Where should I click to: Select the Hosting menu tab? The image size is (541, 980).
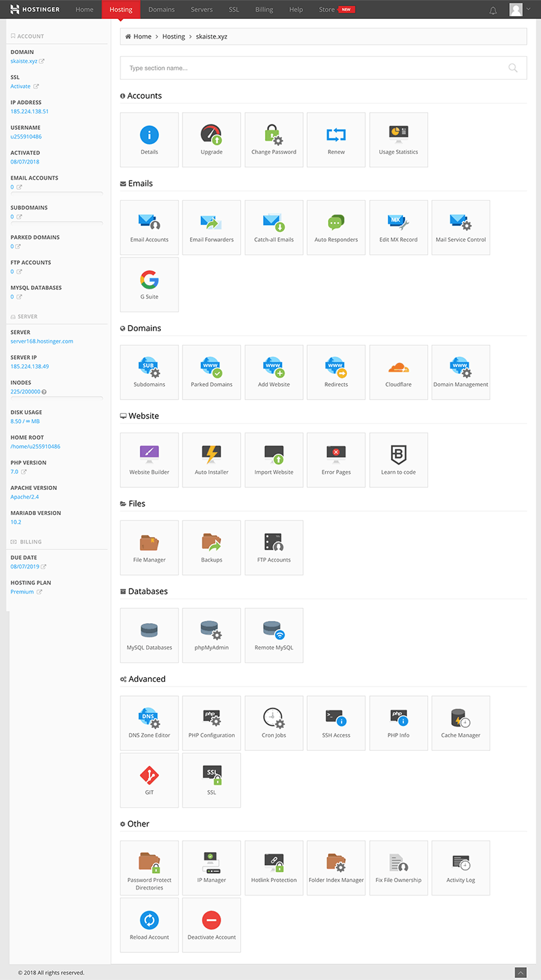click(x=121, y=9)
